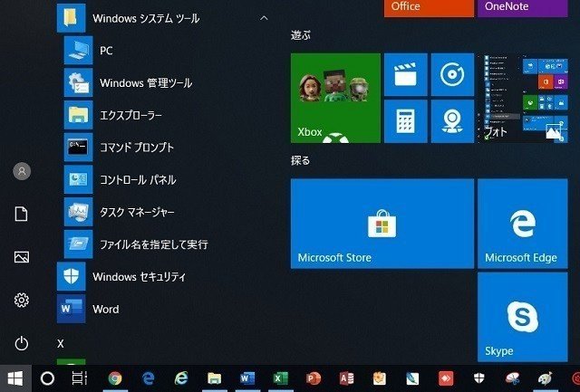This screenshot has width=580, height=392.
Task: Jump to the X letter heading
Action: pos(61,344)
